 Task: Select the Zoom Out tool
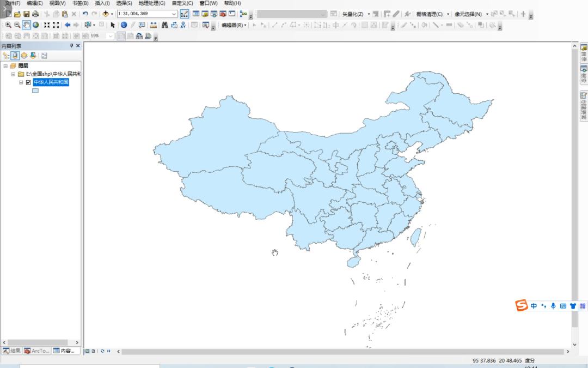[17, 25]
